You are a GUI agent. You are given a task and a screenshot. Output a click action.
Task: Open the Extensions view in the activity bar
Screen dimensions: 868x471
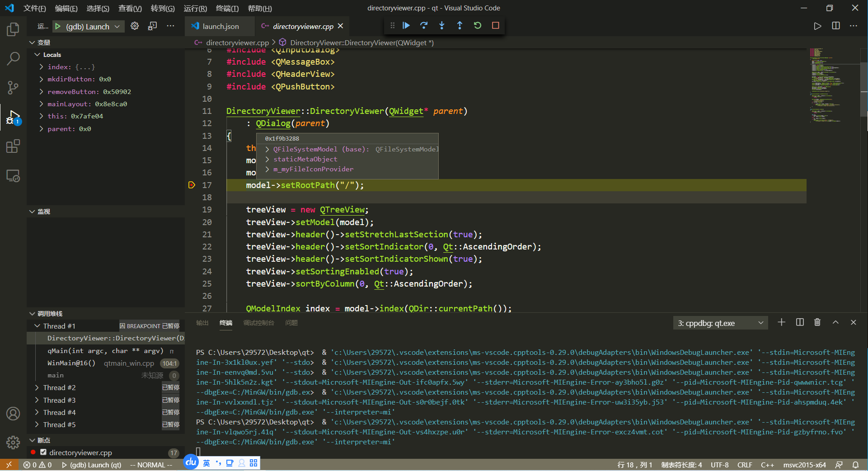pyautogui.click(x=13, y=146)
